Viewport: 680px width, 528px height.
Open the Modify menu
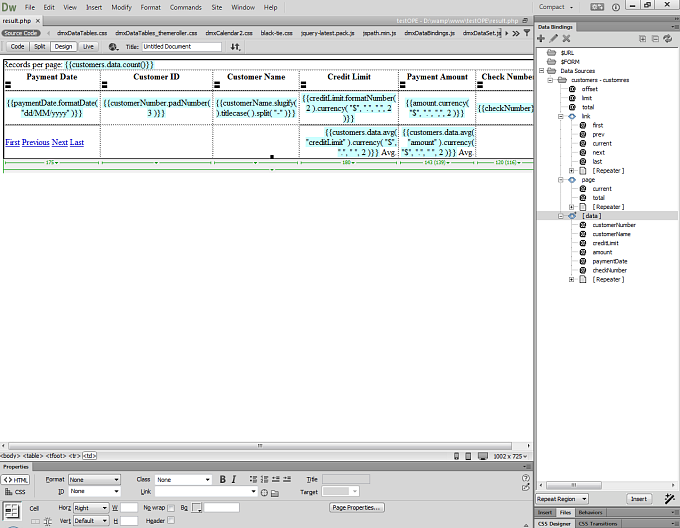pos(121,7)
